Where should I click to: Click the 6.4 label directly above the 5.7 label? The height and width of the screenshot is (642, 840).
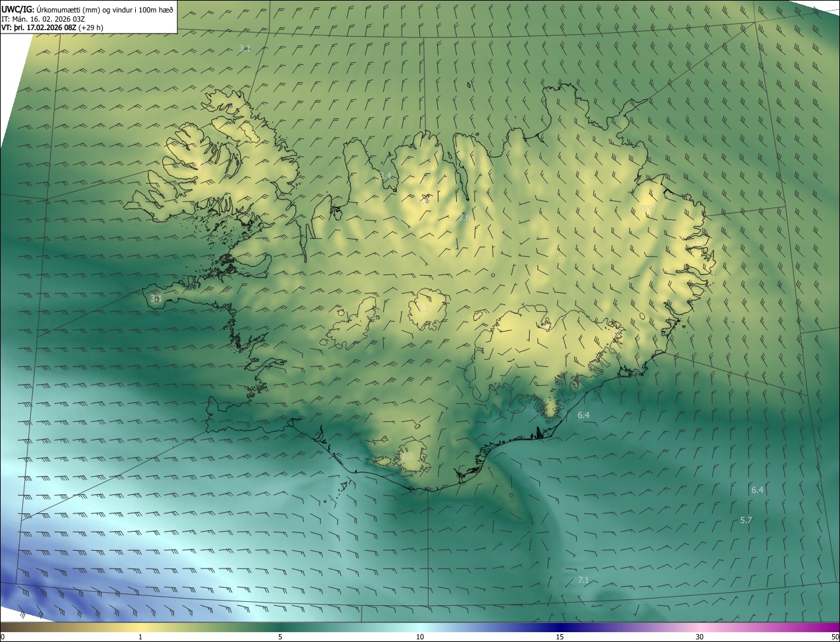(757, 490)
